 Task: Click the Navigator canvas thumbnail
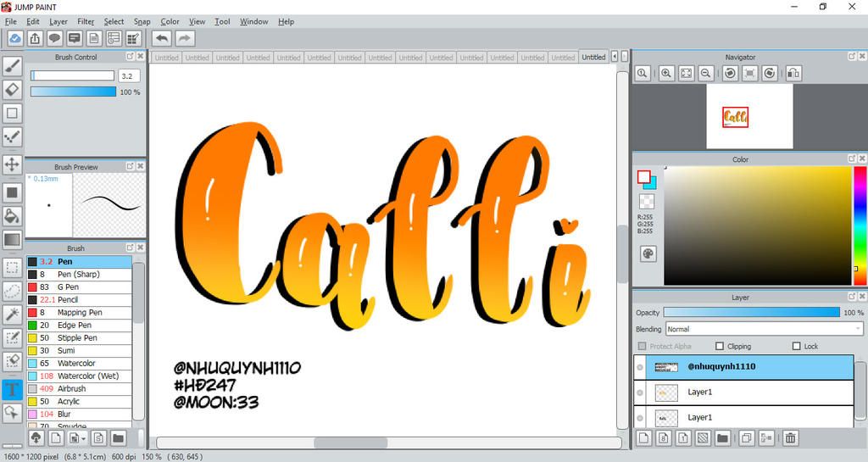point(749,117)
